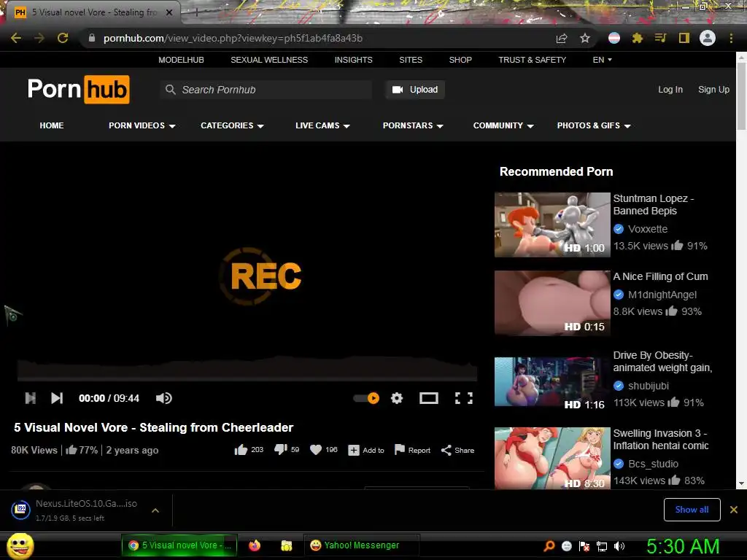Click Show all downloads

point(692,510)
